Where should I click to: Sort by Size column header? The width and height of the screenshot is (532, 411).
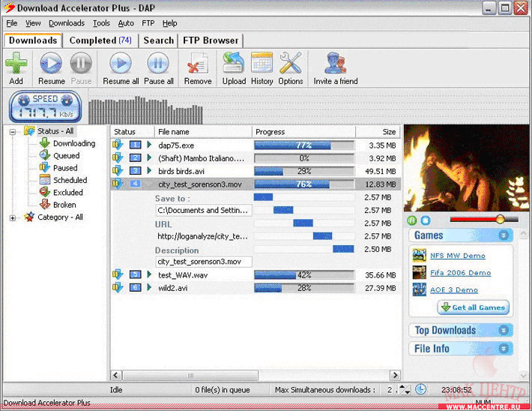[378, 132]
